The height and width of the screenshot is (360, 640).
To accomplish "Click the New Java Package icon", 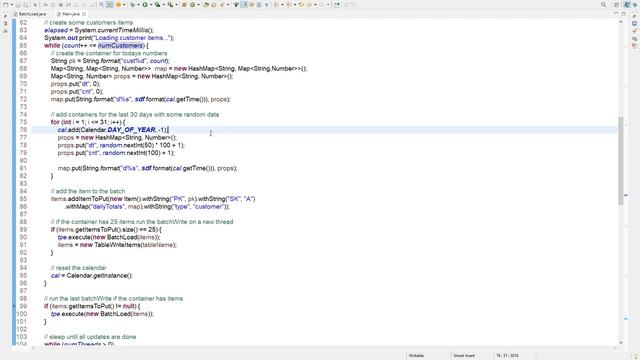I will (184, 4).
